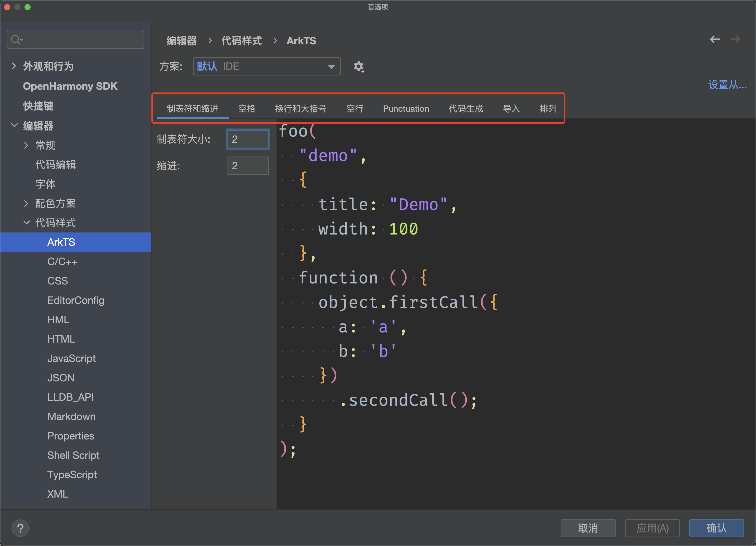Click the back navigation arrow

(715, 40)
